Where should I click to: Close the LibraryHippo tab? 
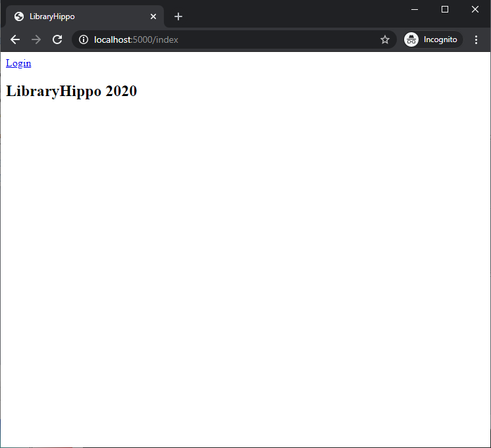tap(153, 16)
